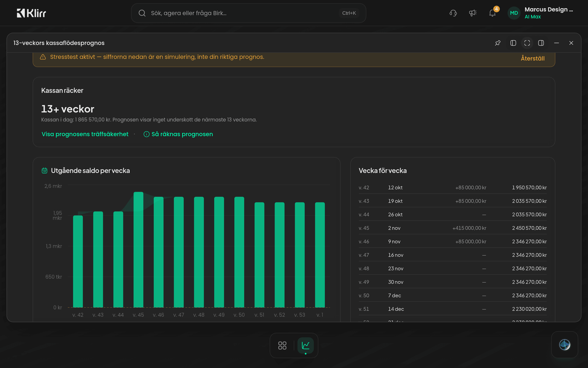Click the v. 1 bar in the chart
This screenshot has width=588, height=368.
coord(320,255)
